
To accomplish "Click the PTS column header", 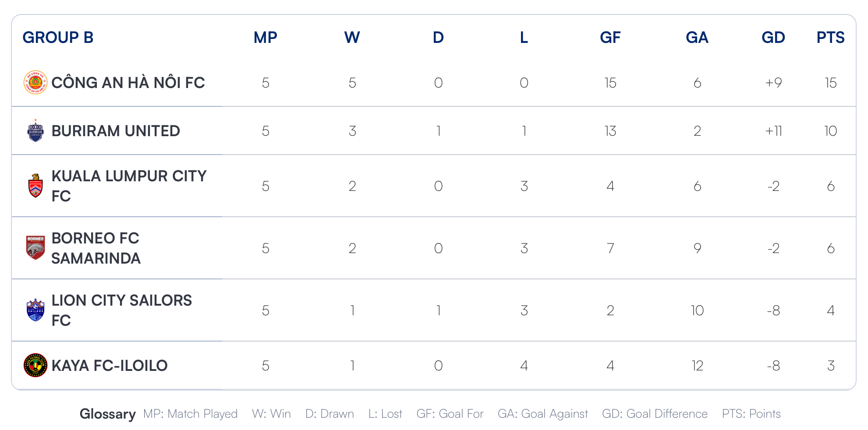I will 830,38.
